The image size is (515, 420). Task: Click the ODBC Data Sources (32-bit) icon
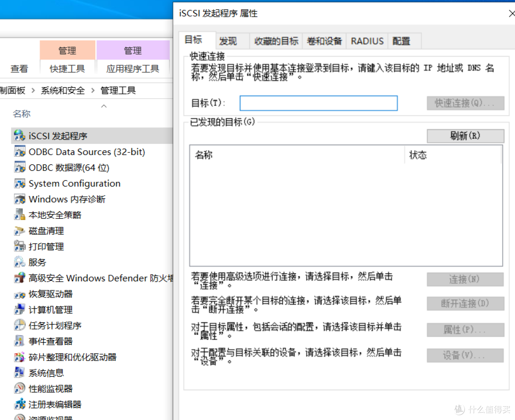tap(20, 152)
